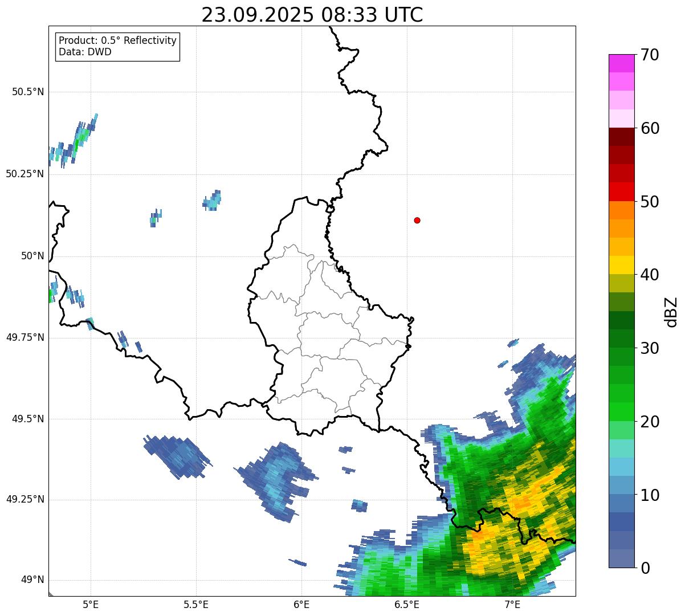This screenshot has height=616, width=685.
Task: Click the dark maroon swatch below 60
Action: point(621,137)
